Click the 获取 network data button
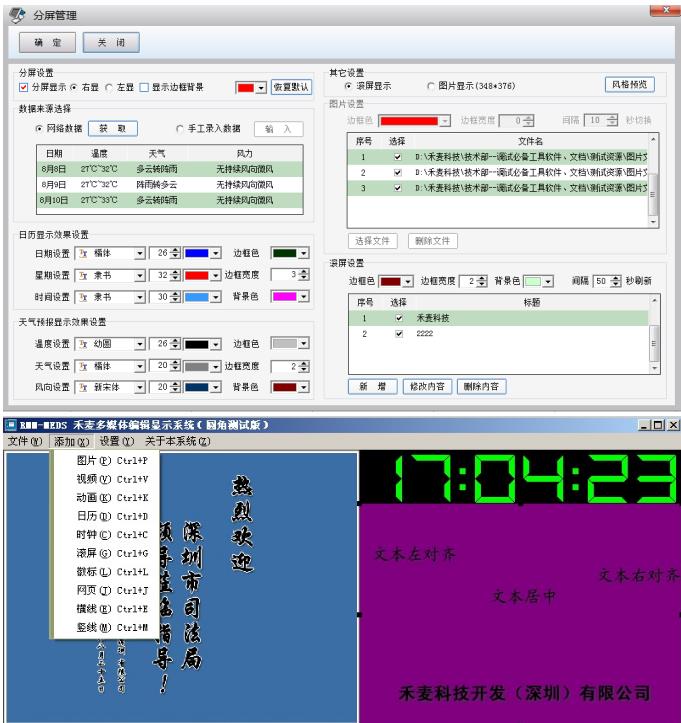The width and height of the screenshot is (681, 723). click(x=113, y=128)
